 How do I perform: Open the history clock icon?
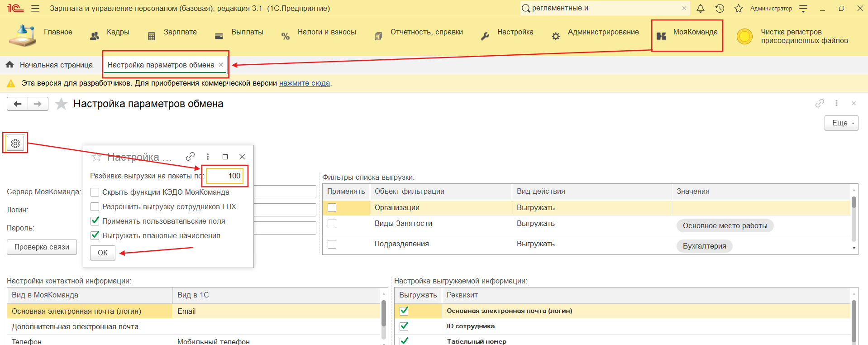(x=720, y=9)
